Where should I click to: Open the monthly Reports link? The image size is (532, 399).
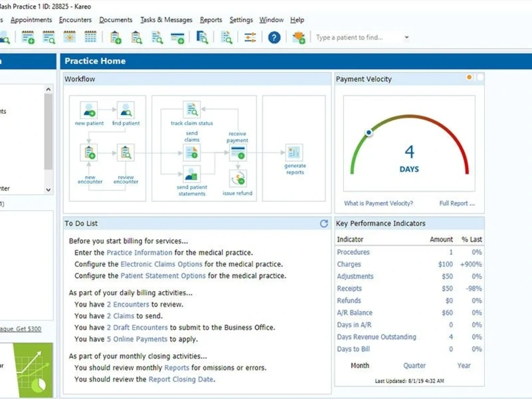177,368
